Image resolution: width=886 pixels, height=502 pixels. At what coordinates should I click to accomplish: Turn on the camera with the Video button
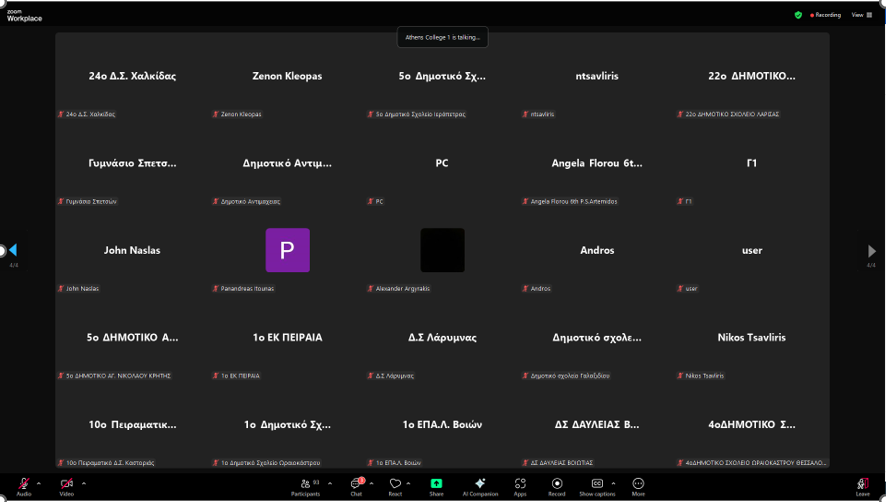(x=66, y=485)
